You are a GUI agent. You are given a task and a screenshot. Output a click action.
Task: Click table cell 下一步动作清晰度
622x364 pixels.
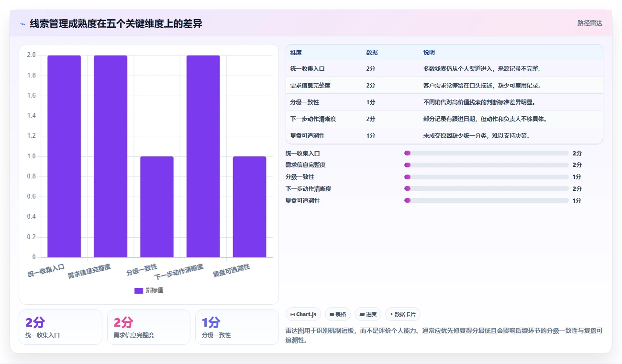(313, 119)
